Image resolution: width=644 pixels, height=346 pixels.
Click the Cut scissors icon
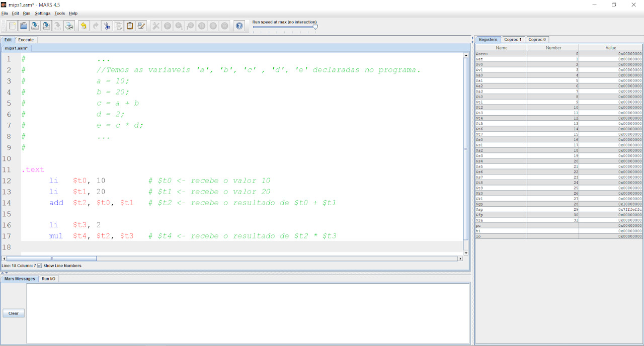pos(107,26)
